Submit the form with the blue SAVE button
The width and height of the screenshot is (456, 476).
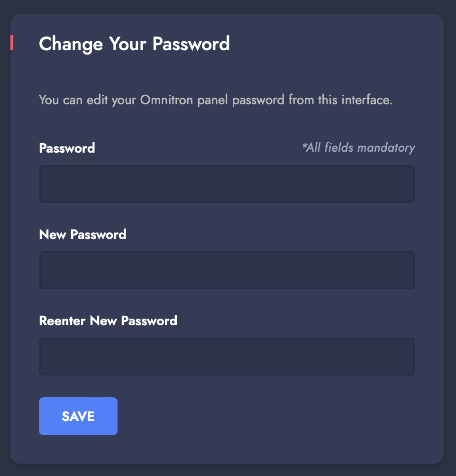click(78, 416)
